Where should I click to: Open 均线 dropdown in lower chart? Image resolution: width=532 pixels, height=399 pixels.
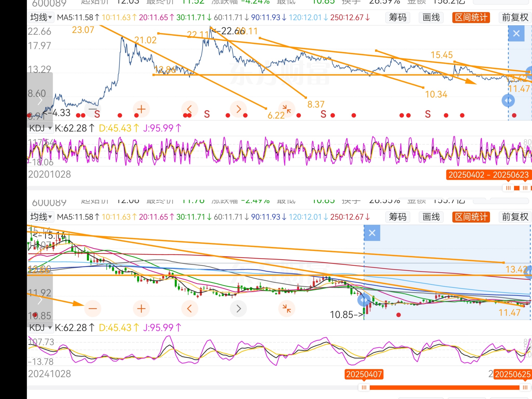coord(41,217)
